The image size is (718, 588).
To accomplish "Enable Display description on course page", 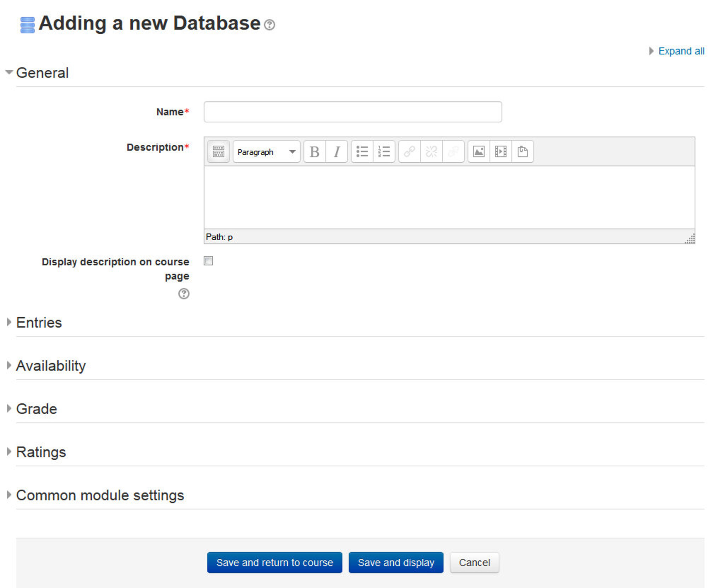I will click(x=208, y=261).
